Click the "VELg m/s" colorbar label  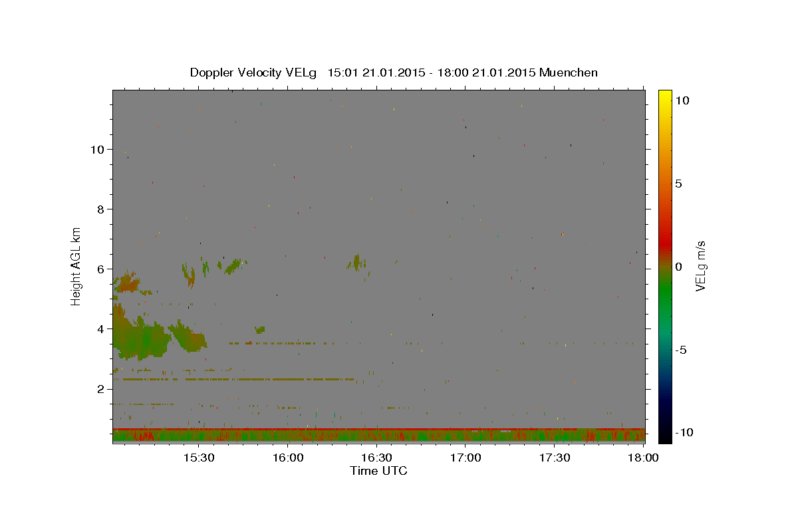pyautogui.click(x=700, y=266)
